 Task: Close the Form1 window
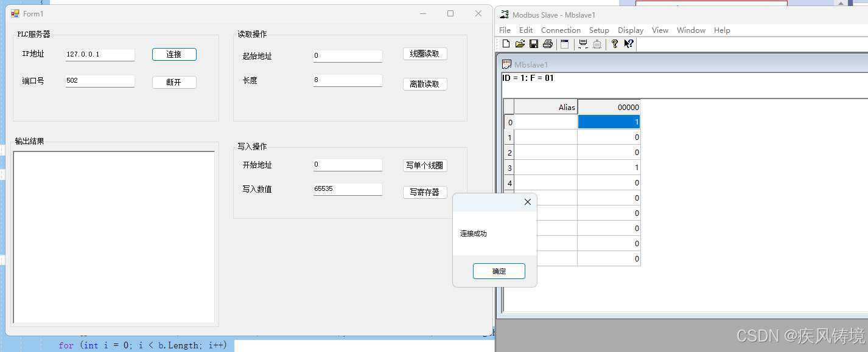pyautogui.click(x=478, y=13)
